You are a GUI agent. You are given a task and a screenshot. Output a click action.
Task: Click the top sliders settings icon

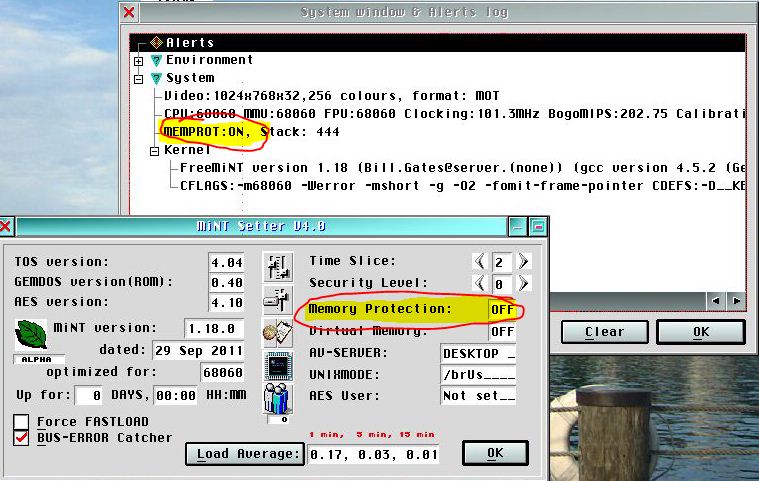(277, 266)
